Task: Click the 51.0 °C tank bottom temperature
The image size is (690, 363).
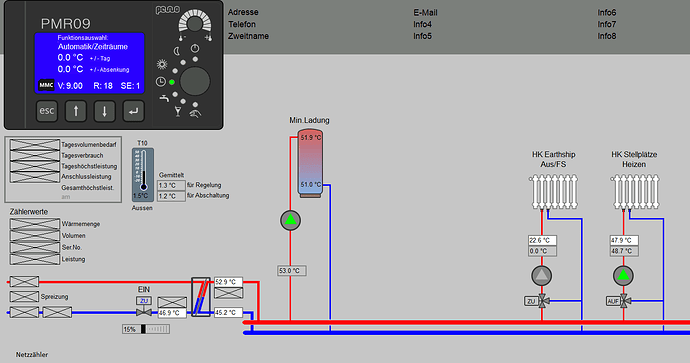Action: tap(311, 184)
